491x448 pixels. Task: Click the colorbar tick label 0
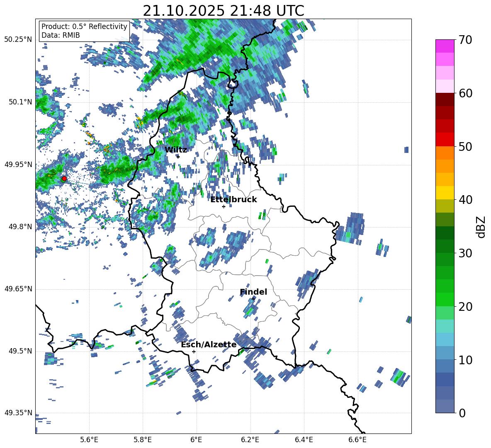(x=462, y=413)
